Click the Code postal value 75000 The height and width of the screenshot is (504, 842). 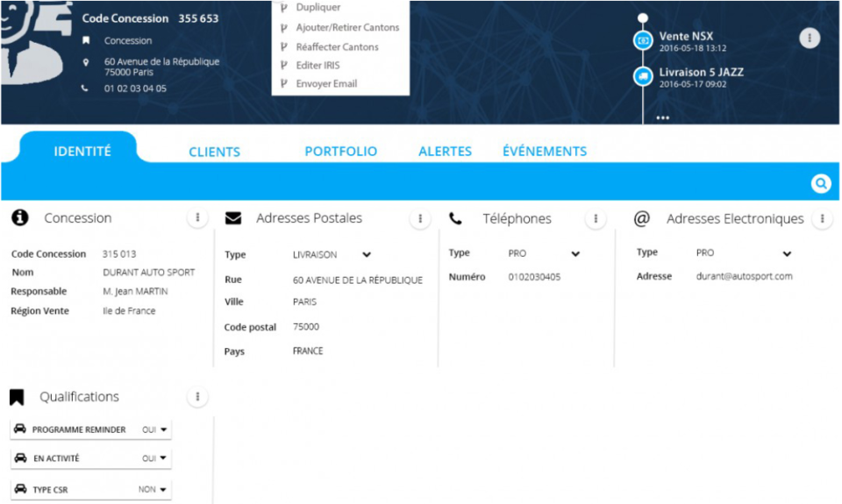(306, 326)
